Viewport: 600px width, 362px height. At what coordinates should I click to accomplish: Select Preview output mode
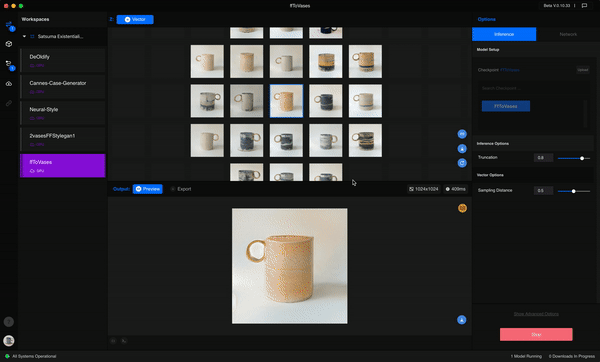[148, 189]
